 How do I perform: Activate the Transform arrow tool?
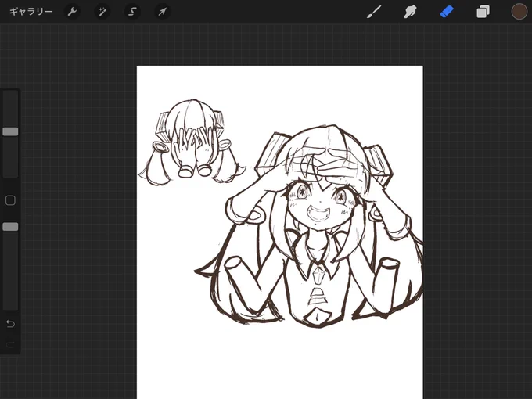pyautogui.click(x=162, y=12)
